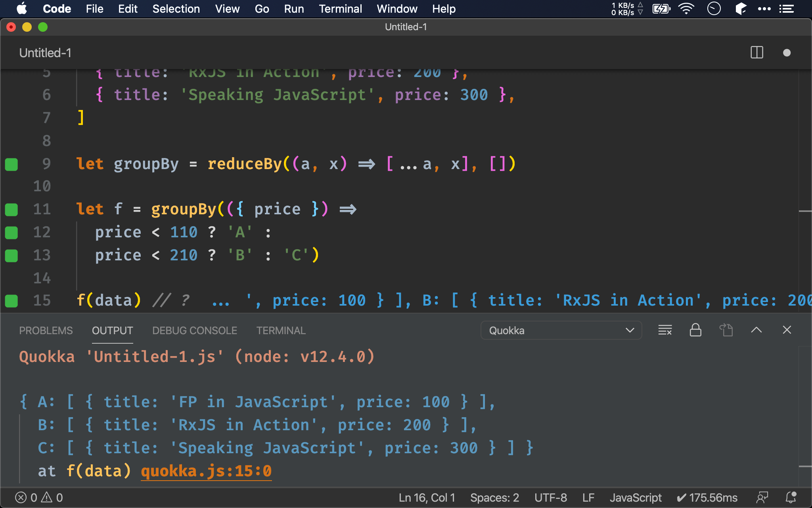
Task: Click Ln 16, Col 1 in status bar
Action: pyautogui.click(x=427, y=498)
